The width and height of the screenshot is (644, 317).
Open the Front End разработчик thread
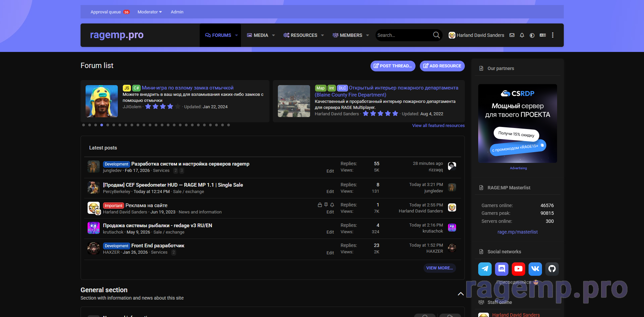pos(158,246)
